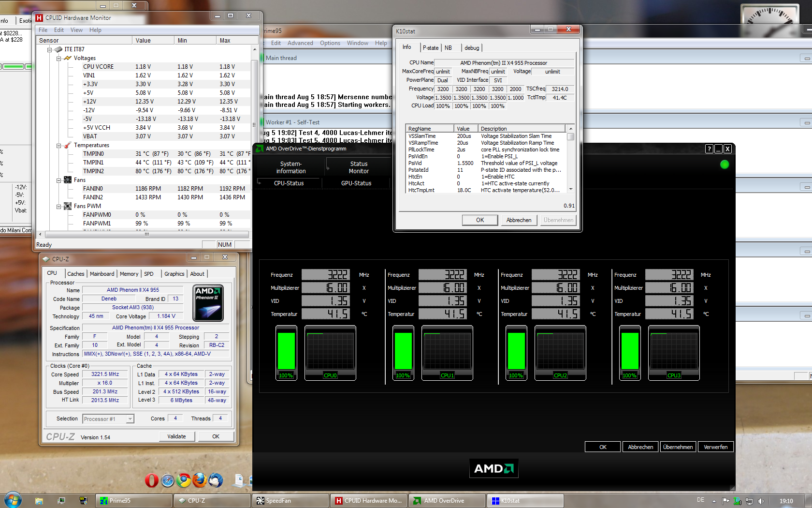The width and height of the screenshot is (812, 508).
Task: Switch to the Caches tab in CPU-Z
Action: tap(76, 274)
